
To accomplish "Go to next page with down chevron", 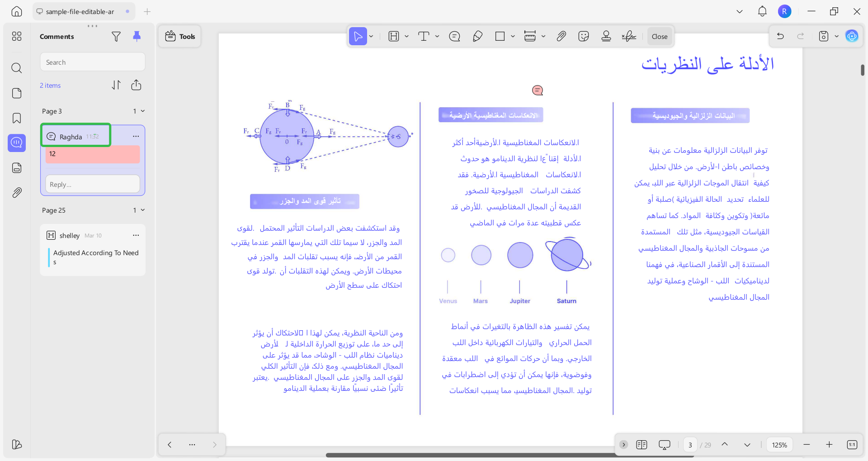I will [747, 445].
